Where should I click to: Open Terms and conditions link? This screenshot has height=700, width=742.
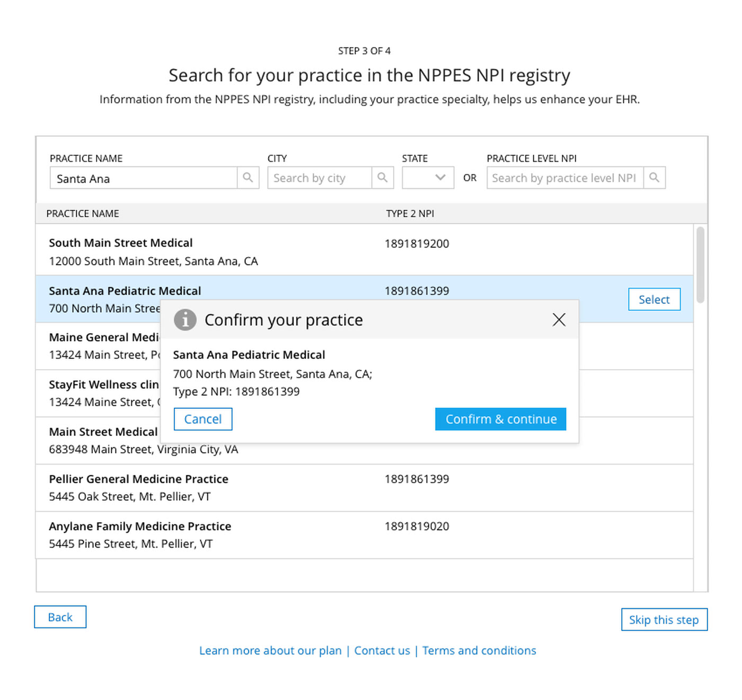click(x=479, y=651)
